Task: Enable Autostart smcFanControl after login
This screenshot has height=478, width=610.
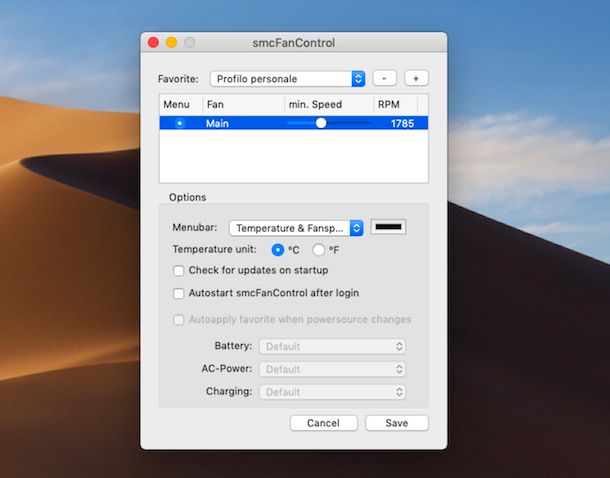Action: pos(179,293)
